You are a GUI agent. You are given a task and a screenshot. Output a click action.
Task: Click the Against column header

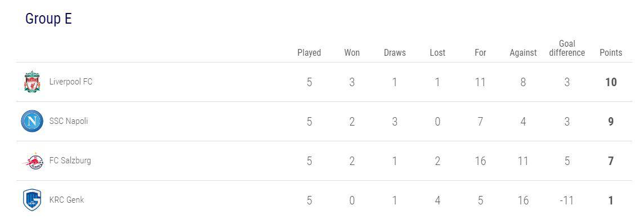(x=524, y=52)
